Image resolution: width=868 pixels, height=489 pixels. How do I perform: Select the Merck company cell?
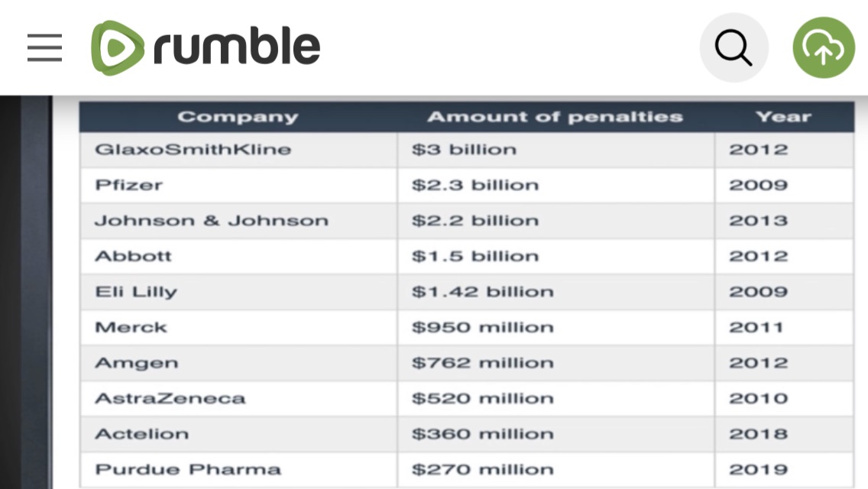pos(131,327)
